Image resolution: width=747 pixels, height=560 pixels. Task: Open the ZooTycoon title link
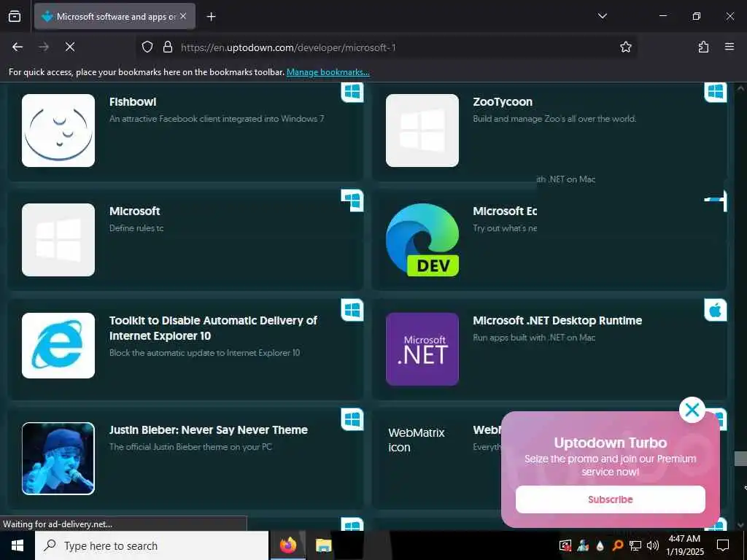503,102
